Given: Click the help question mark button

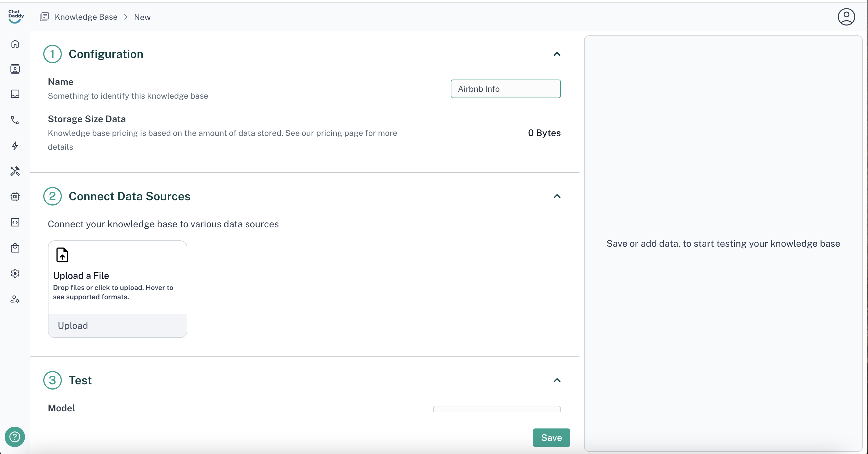Looking at the screenshot, I should click(x=15, y=437).
